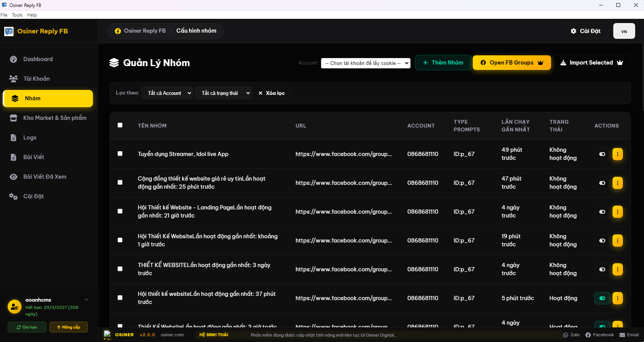The image size is (644, 342).
Task: Click the Thêm Nhóm button
Action: click(443, 63)
